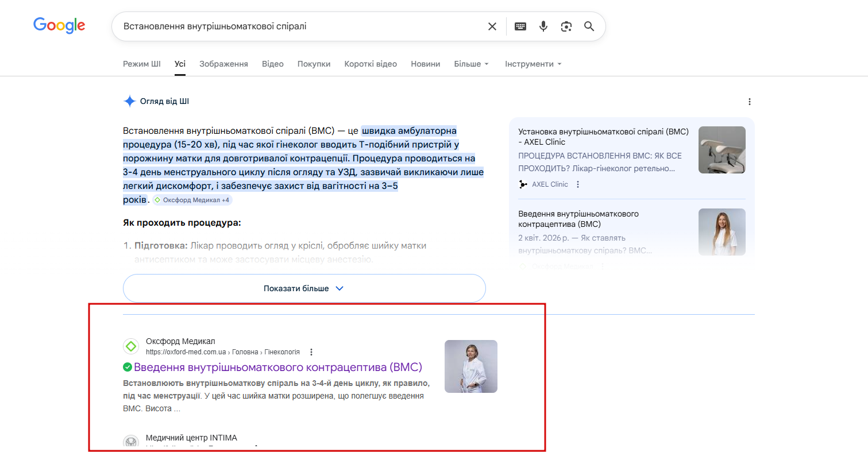Open the Режим ШІ tab
868x452 pixels.
(142, 64)
